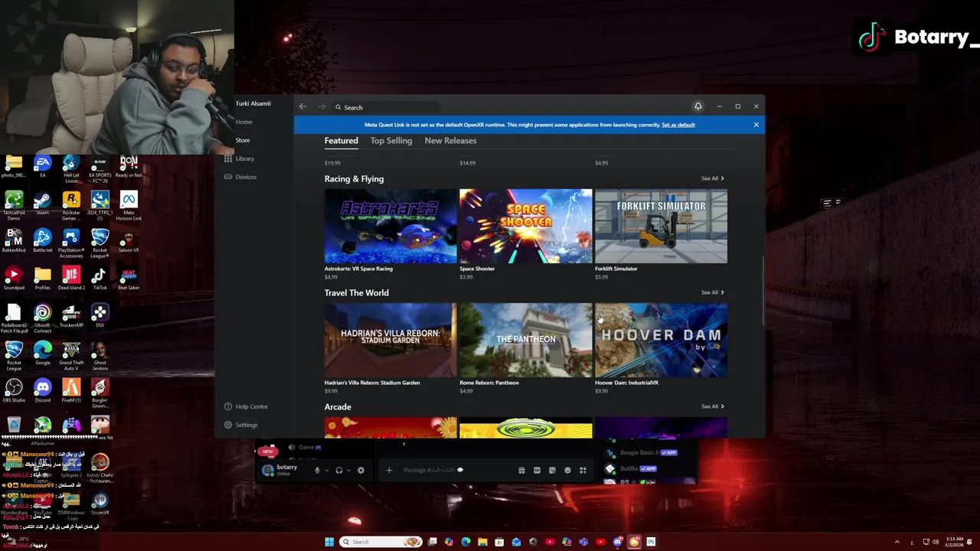This screenshot has height=551, width=980.
Task: Launch Beat Saber from the desktop
Action: point(129,278)
